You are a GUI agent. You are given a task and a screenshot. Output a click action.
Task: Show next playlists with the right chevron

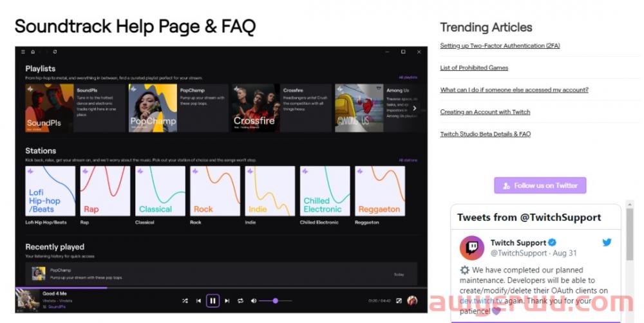click(x=414, y=108)
